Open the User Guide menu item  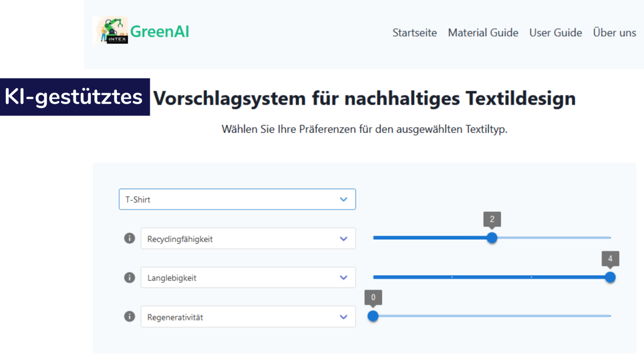(555, 33)
